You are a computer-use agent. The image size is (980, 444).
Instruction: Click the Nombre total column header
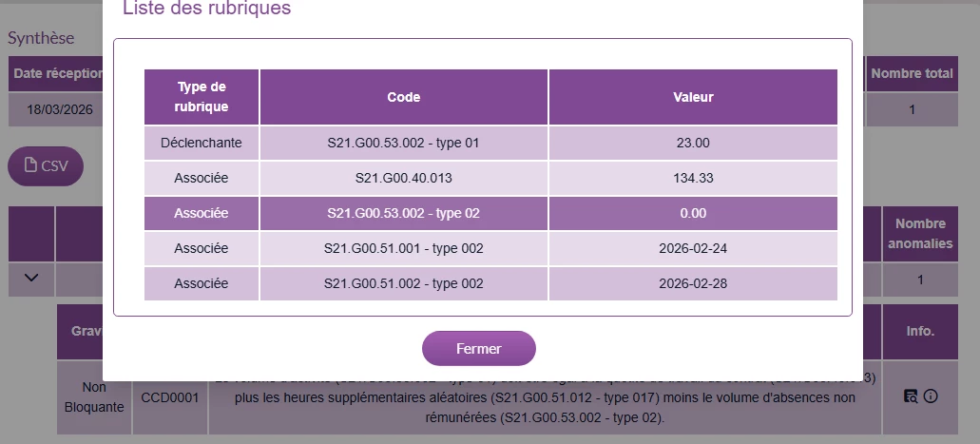point(912,73)
